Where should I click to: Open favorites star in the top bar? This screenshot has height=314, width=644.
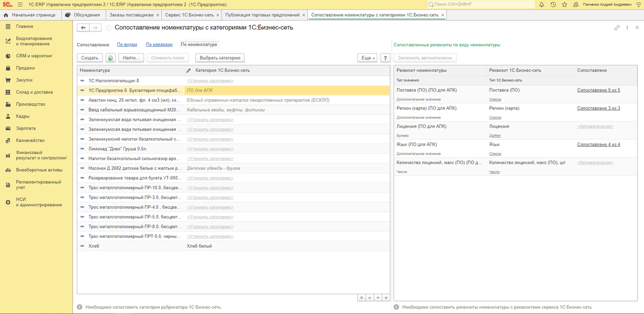(564, 4)
